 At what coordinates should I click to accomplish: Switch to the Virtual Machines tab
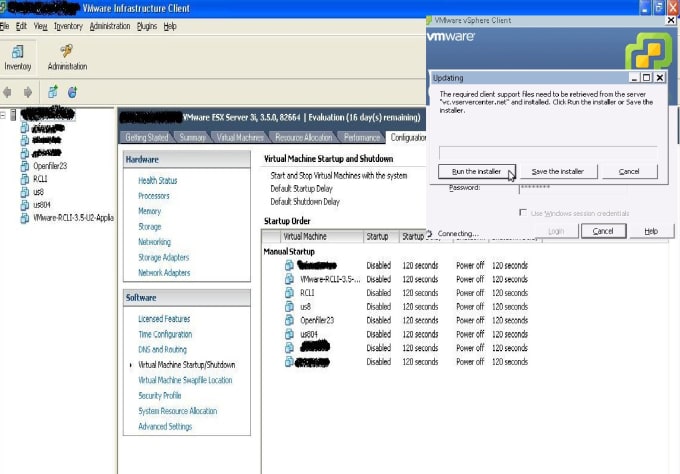pos(240,137)
